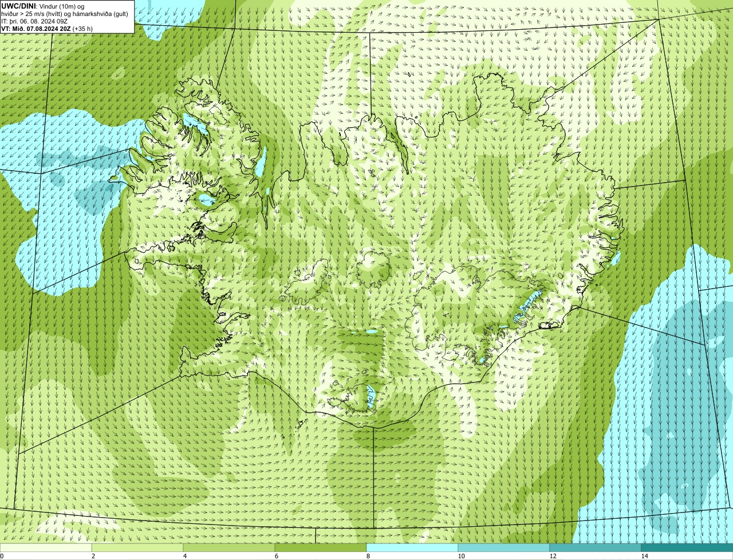
Task: Select the 4–6 green legend segment
Action: 229,547
